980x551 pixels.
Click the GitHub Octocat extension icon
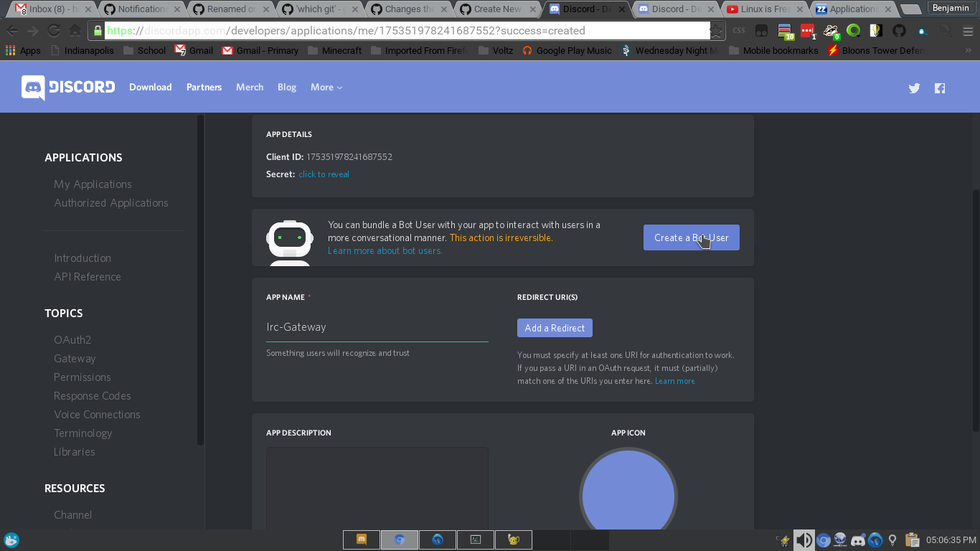tap(899, 31)
